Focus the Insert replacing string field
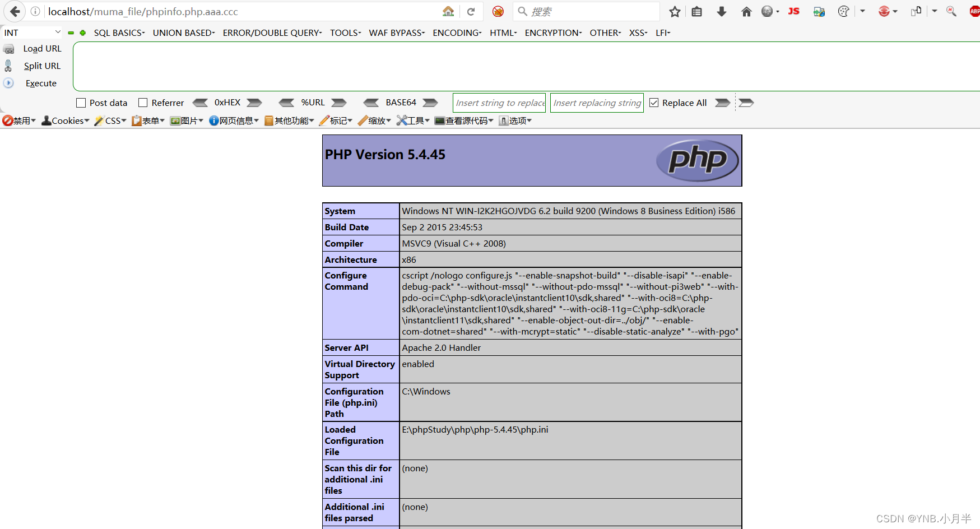 [x=597, y=103]
